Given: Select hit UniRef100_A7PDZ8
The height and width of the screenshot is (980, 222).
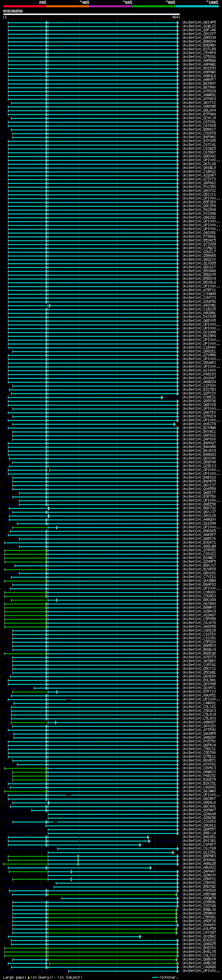Looking at the screenshot, I should (199, 91).
